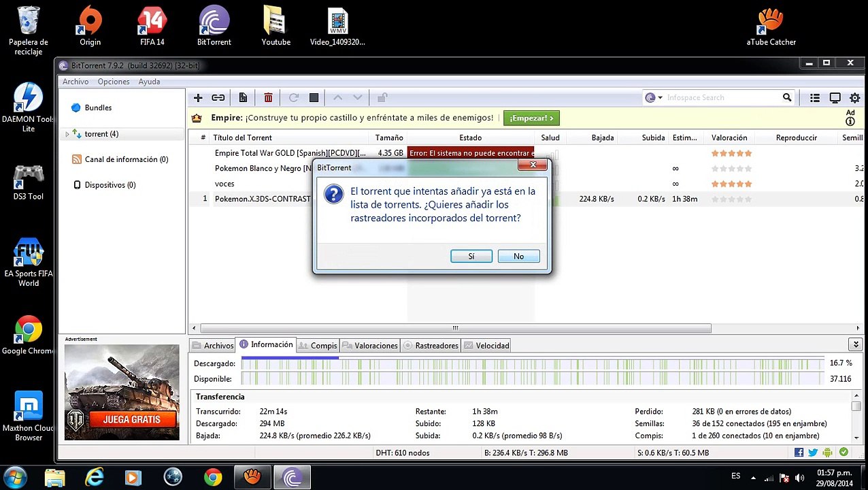868x490 pixels.
Task: Switch to the Velocidad tab
Action: (486, 346)
